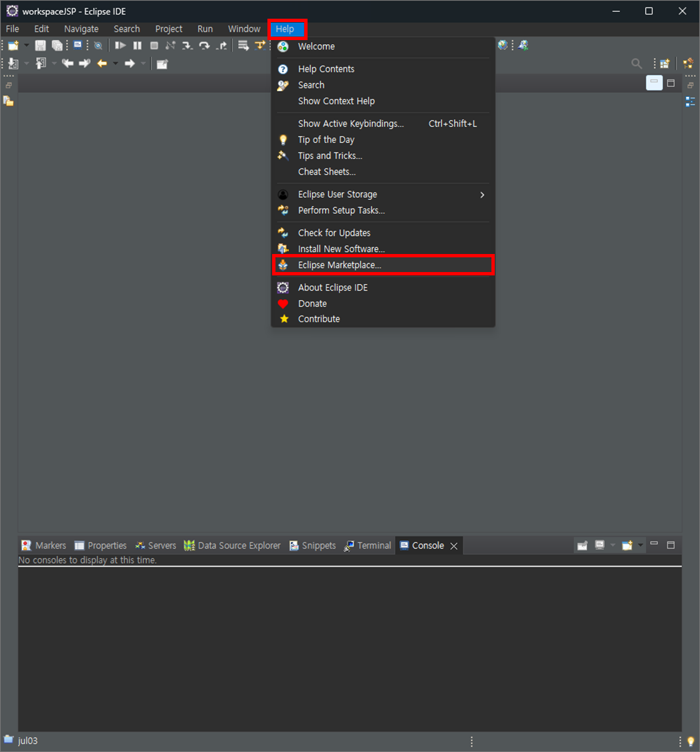This screenshot has width=700, height=752.
Task: Toggle Skip All Breakpoints icon
Action: click(x=98, y=46)
